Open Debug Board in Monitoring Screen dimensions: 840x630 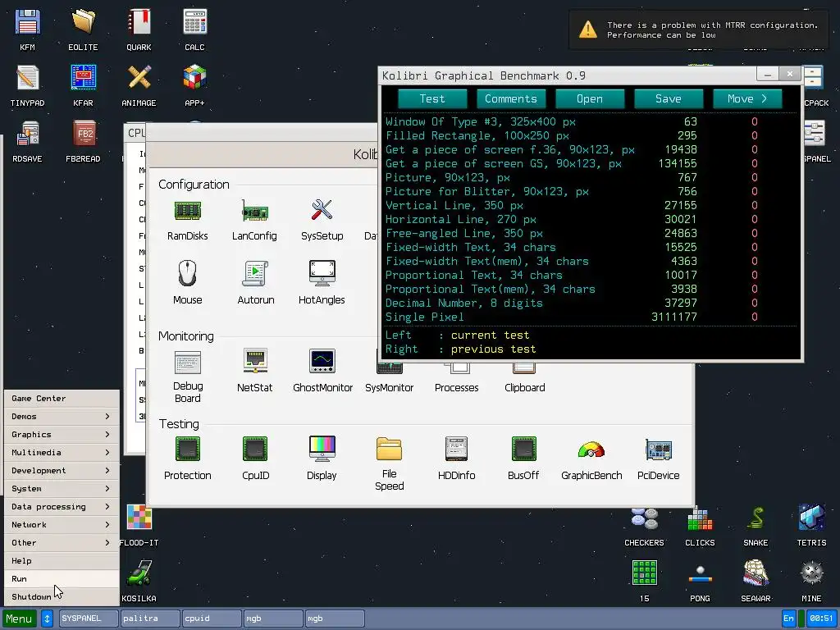[x=188, y=363]
